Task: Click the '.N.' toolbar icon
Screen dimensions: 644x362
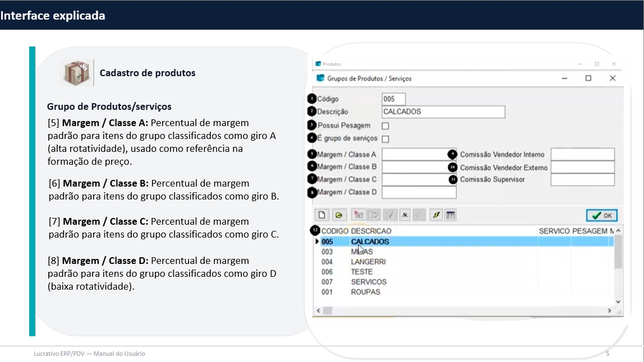Action: coord(405,215)
